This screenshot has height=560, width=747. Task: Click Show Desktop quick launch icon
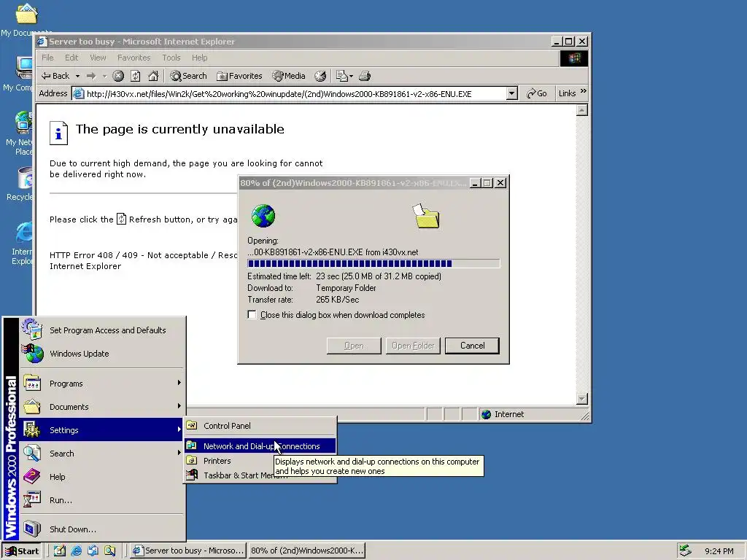coord(59,551)
